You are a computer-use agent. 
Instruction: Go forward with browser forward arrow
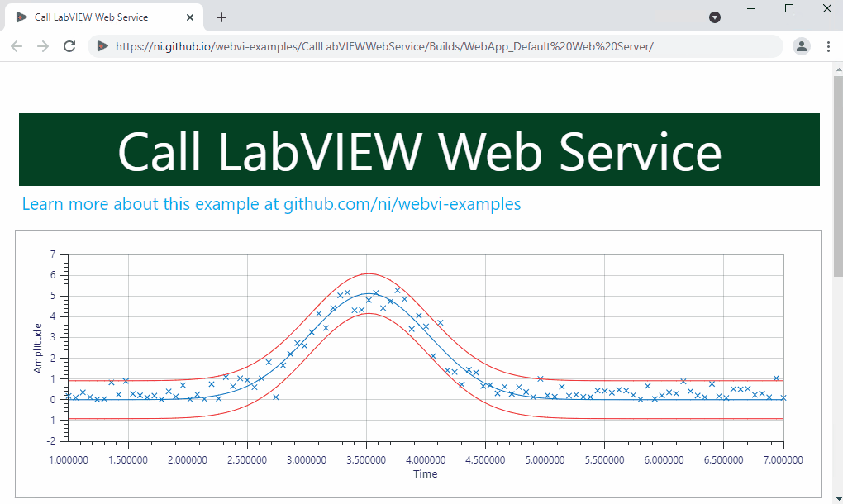(x=43, y=46)
